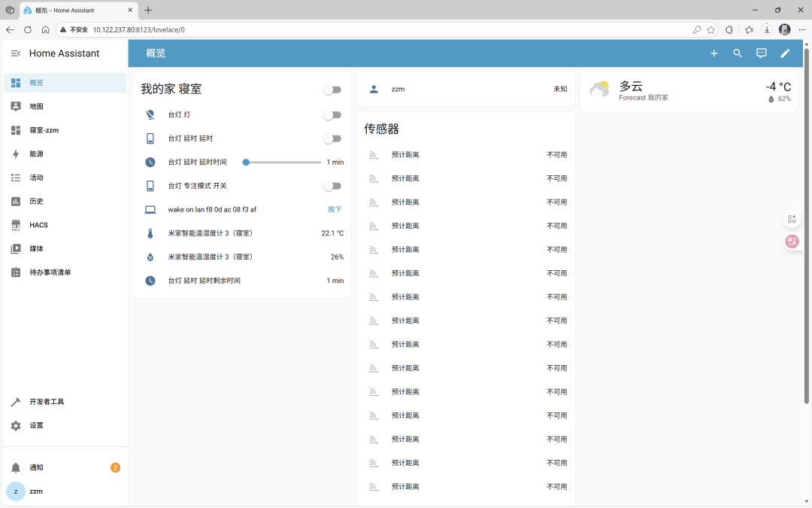Toggle 台灯 专注模式 开关 switch
Image resolution: width=812 pixels, height=508 pixels.
click(x=332, y=186)
